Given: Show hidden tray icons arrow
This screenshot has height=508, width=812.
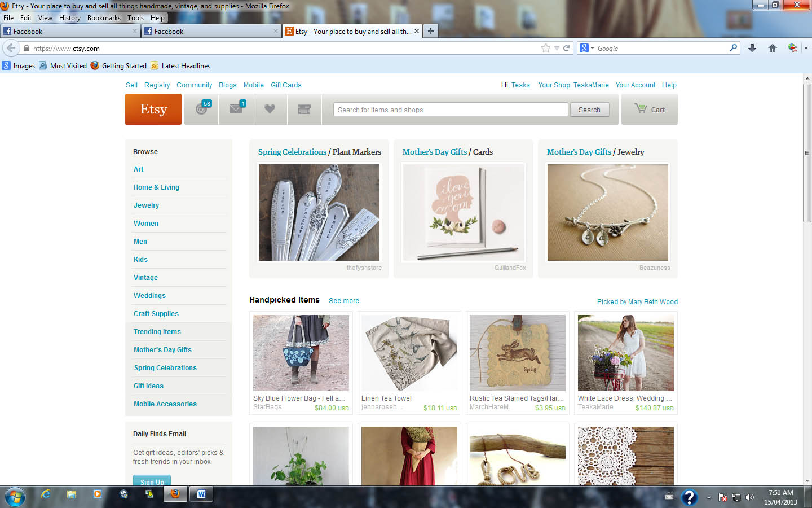Looking at the screenshot, I should click(x=709, y=497).
